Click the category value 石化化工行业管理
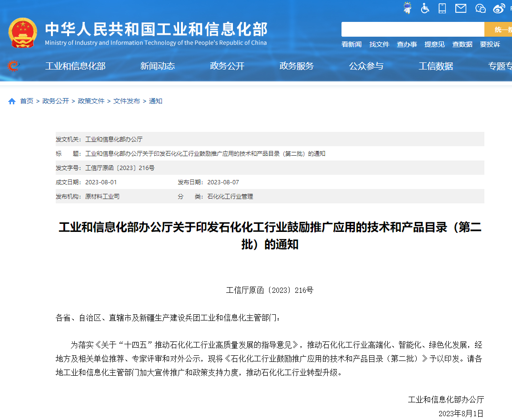512x420 pixels. pyautogui.click(x=230, y=197)
